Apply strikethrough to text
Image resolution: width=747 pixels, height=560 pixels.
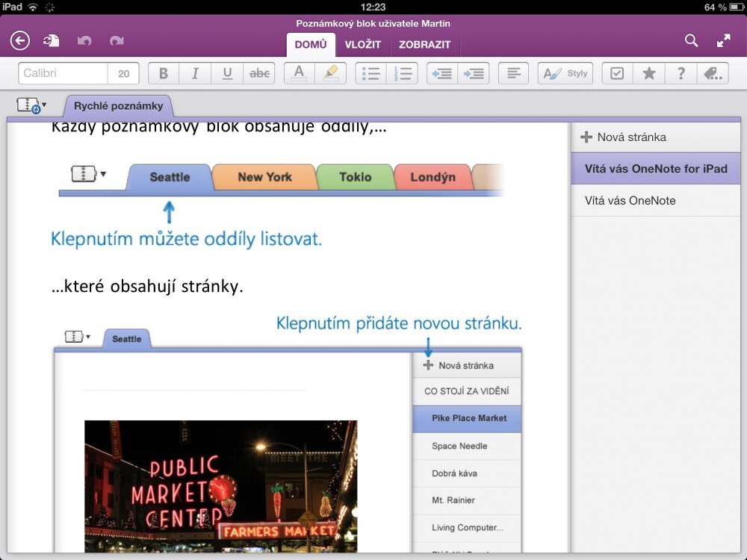tap(259, 72)
